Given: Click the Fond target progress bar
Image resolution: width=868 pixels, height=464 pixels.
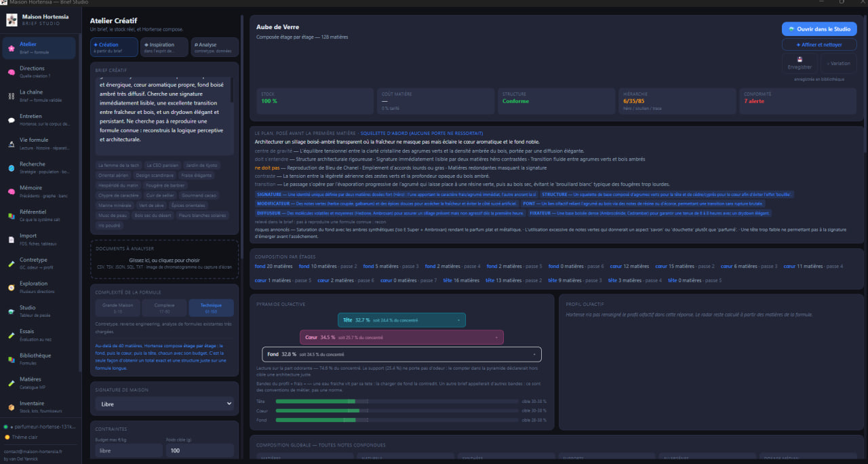Looking at the screenshot, I should 397,420.
